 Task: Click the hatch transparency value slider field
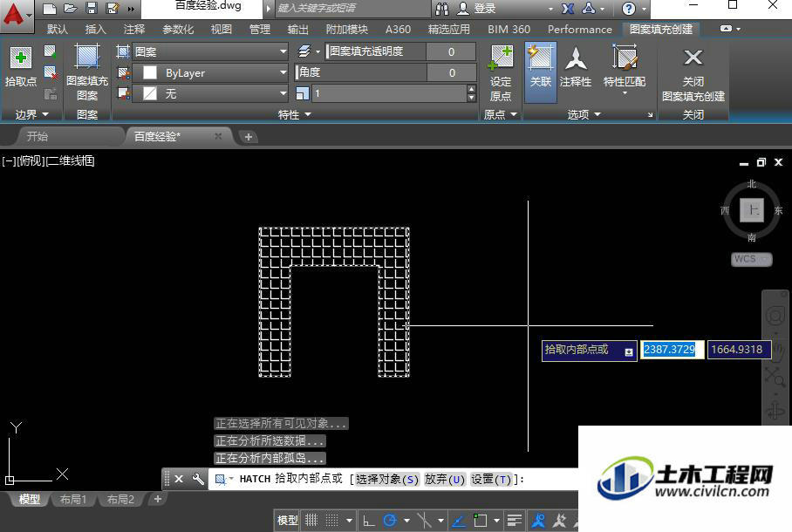point(400,51)
